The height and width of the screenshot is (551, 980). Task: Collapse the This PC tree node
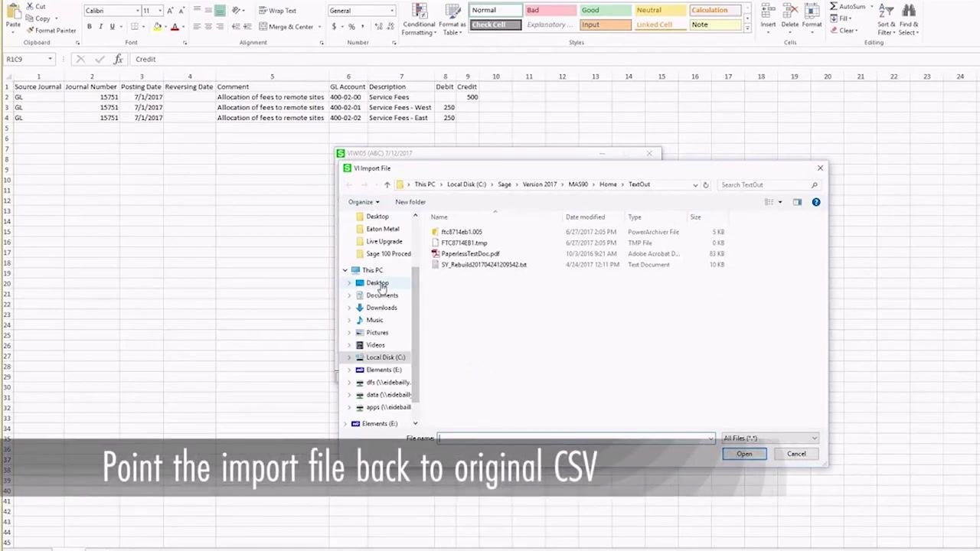point(345,270)
